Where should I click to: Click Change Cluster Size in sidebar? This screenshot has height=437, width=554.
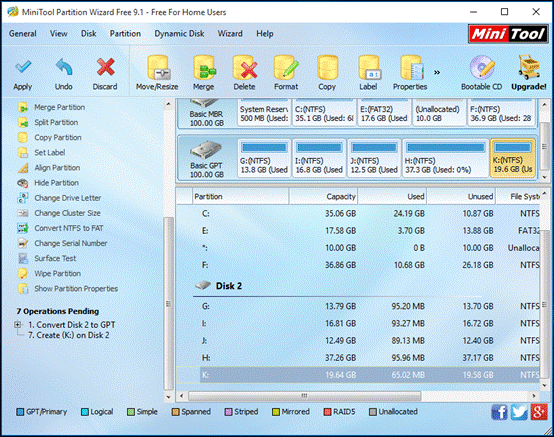(x=67, y=213)
